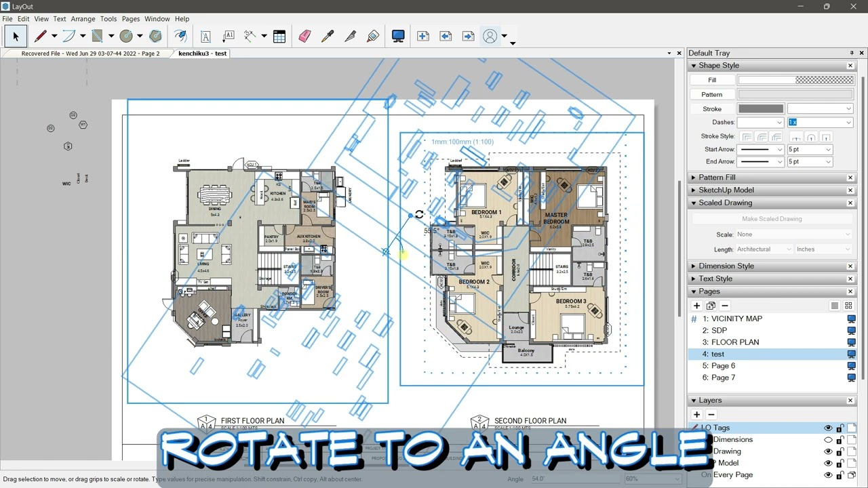Toggle presentation for FLOOR PLAN page

click(x=852, y=342)
